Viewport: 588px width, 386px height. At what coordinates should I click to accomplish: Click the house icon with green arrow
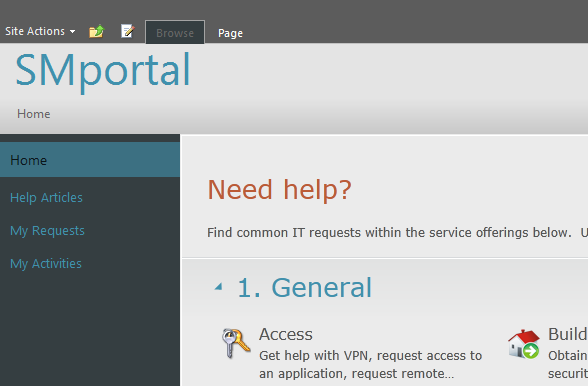coord(524,344)
